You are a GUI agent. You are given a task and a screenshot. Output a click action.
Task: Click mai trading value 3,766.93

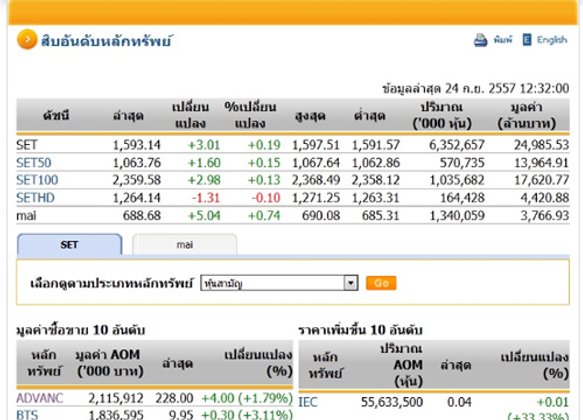pyautogui.click(x=545, y=215)
